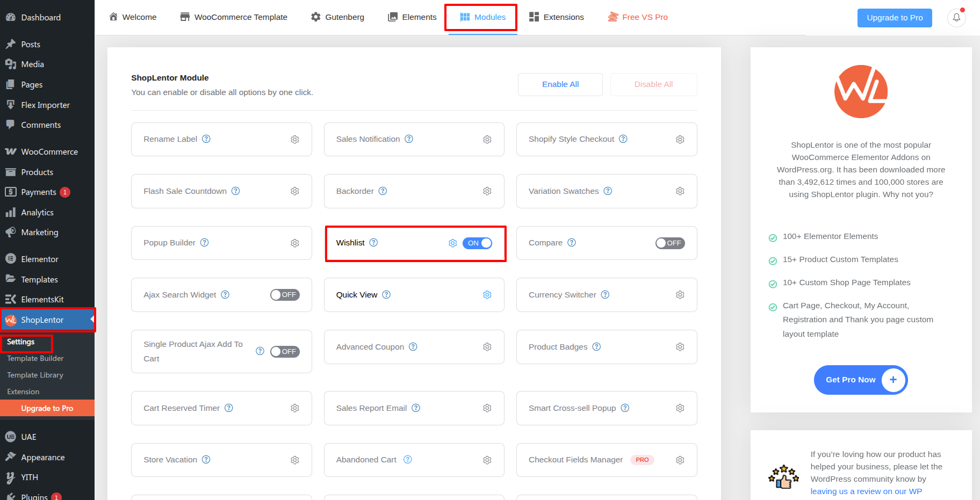The width and height of the screenshot is (980, 500).
Task: Open Extension submenu item in sidebar
Action: click(23, 392)
